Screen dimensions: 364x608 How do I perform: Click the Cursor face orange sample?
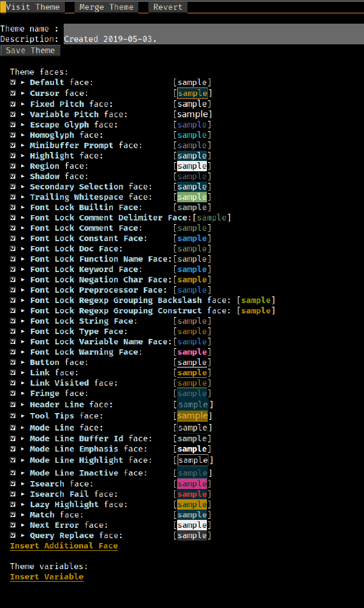click(x=192, y=93)
